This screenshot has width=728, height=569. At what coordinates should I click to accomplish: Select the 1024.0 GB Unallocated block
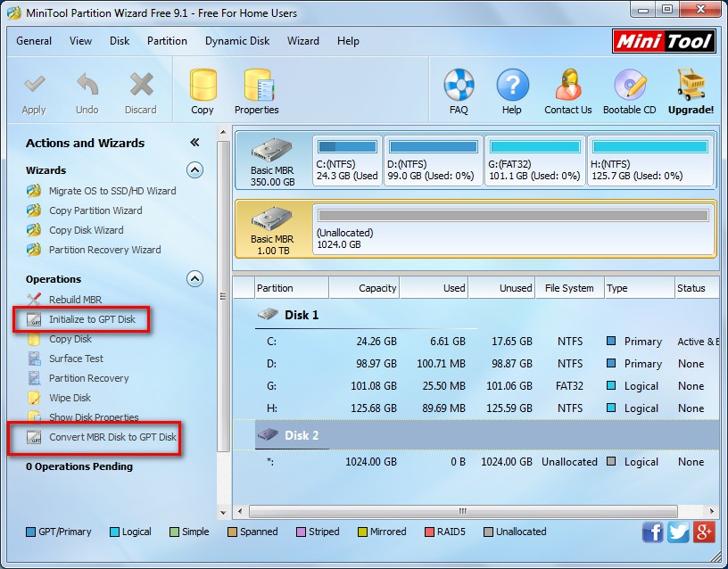click(514, 229)
